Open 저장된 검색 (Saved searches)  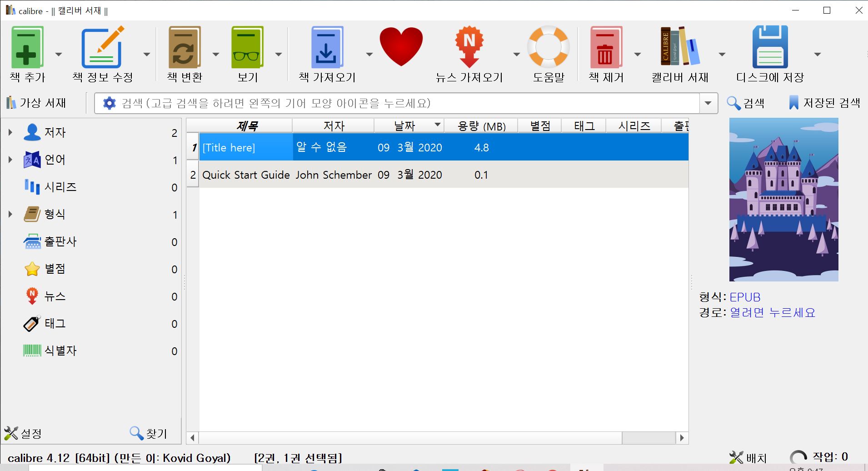click(824, 103)
